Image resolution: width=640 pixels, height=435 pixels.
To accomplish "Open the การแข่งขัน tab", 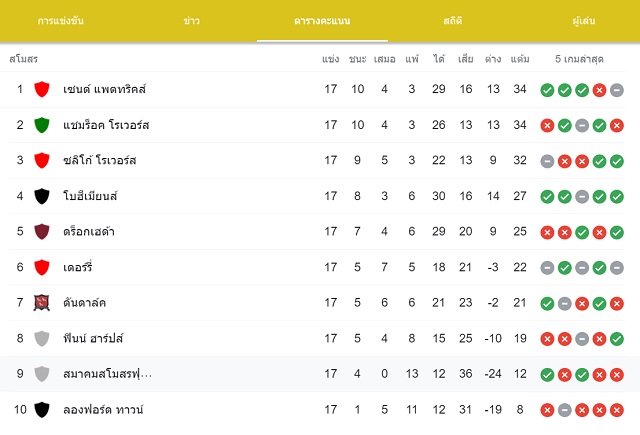I will pyautogui.click(x=61, y=21).
